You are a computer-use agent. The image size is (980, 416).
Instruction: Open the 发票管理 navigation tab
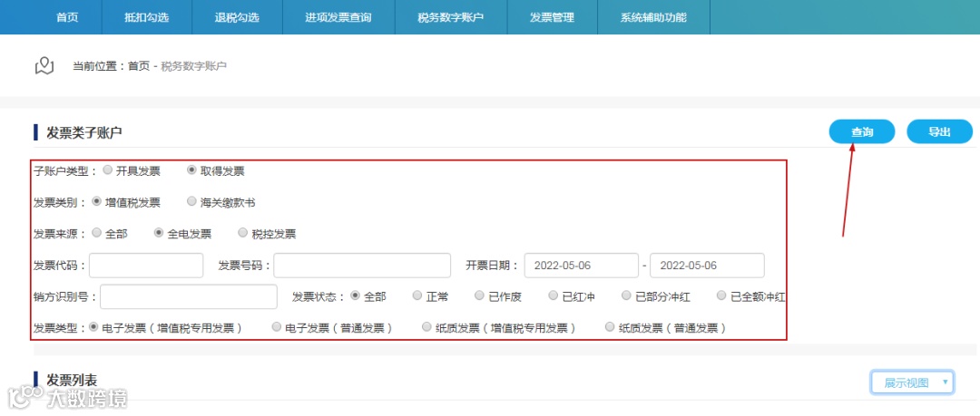tap(552, 17)
